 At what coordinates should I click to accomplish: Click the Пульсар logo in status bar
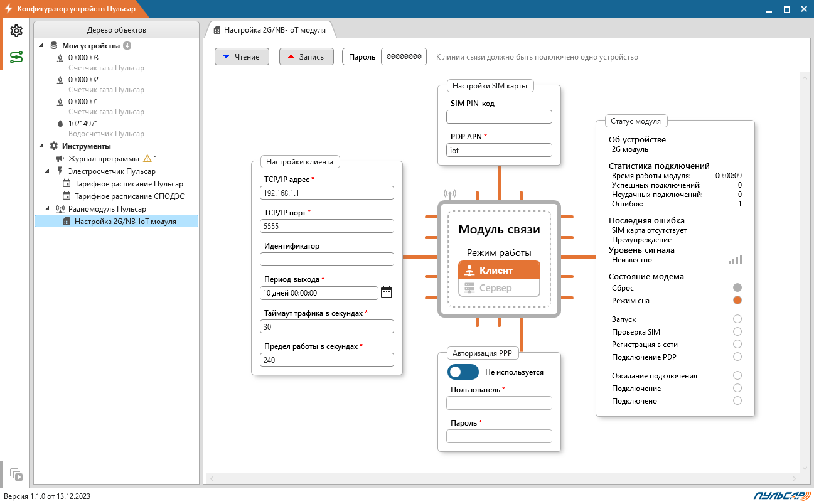click(781, 496)
